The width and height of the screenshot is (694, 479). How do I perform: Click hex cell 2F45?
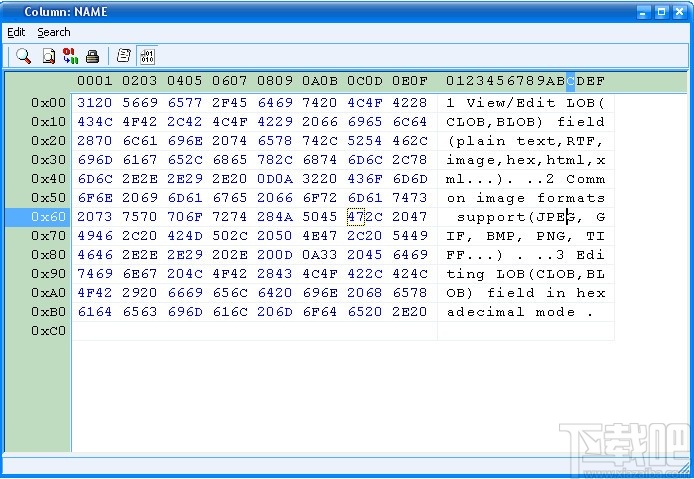tap(229, 103)
